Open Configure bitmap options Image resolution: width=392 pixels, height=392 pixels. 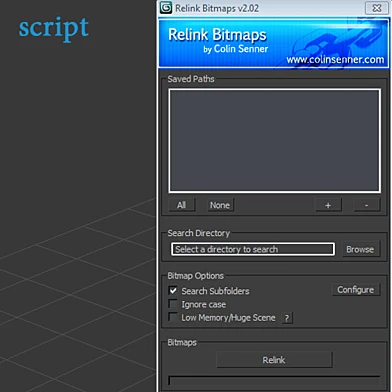[x=356, y=290]
